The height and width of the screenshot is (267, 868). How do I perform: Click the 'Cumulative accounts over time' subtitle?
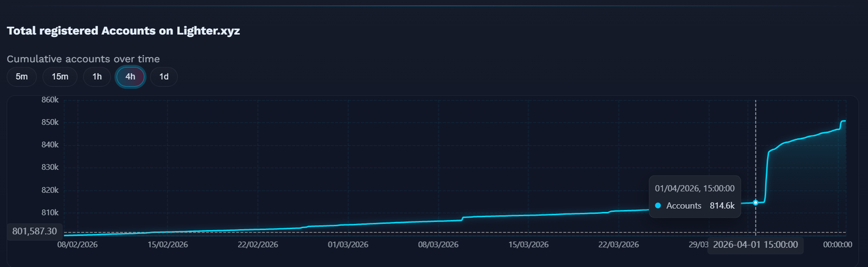[x=83, y=59]
